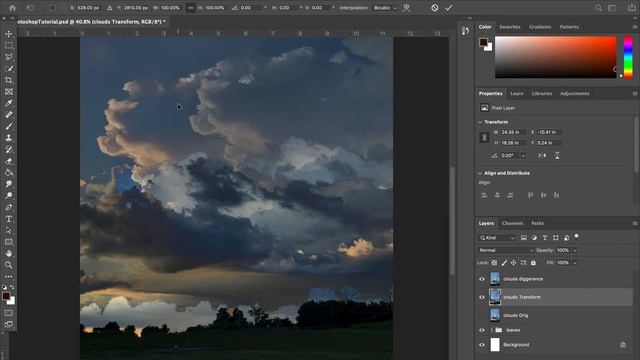
Task: Select the Lasso tool
Action: [x=9, y=57]
